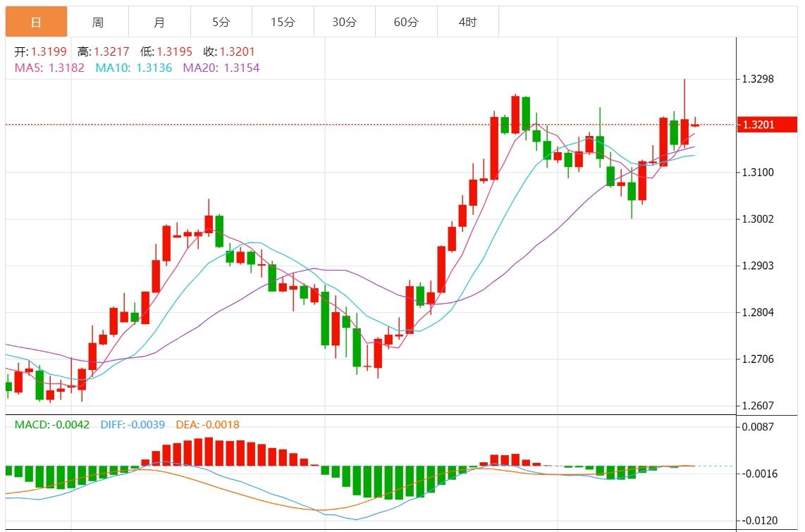This screenshot has width=805, height=532.
Task: Open the 月 monthly chart tab
Action: tap(159, 22)
